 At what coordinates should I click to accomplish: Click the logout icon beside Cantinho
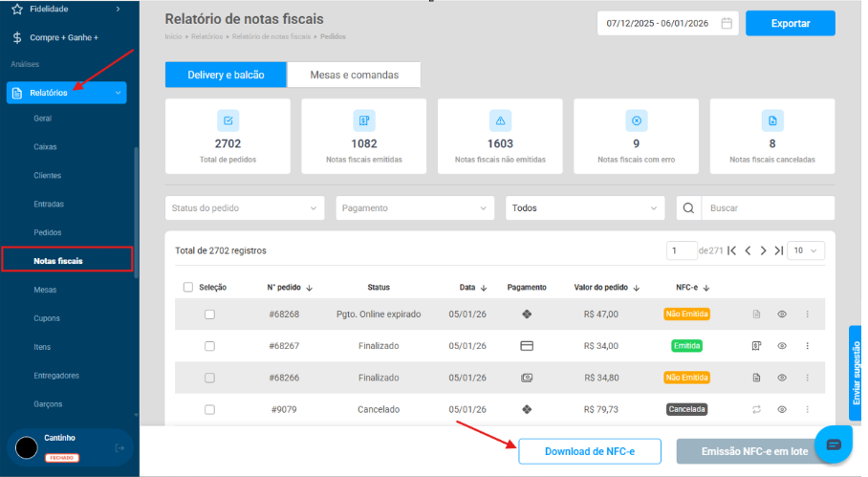coord(119,447)
